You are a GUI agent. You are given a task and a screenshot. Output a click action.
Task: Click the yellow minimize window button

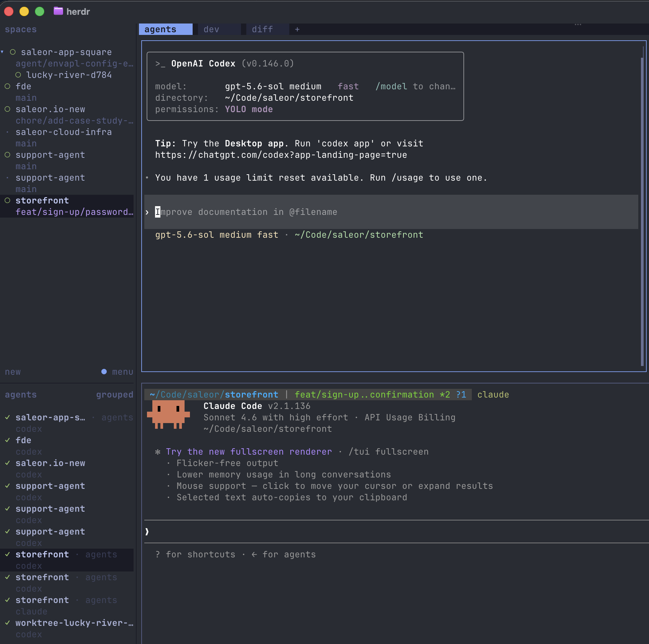click(24, 11)
